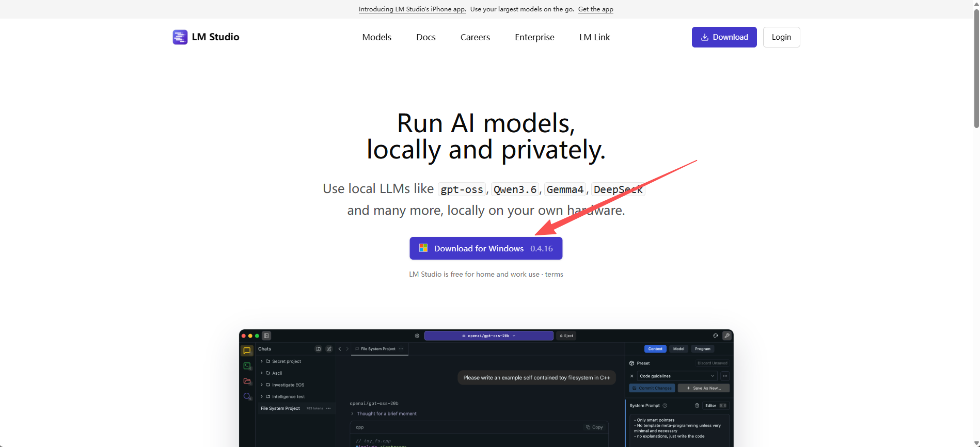Click the System Prompt trash icon
The image size is (980, 447).
click(697, 406)
